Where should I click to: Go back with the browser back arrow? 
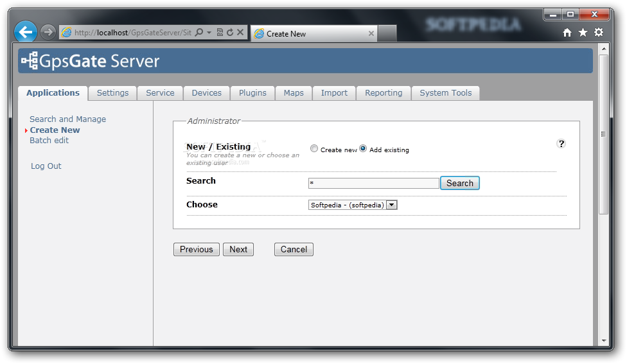point(26,32)
